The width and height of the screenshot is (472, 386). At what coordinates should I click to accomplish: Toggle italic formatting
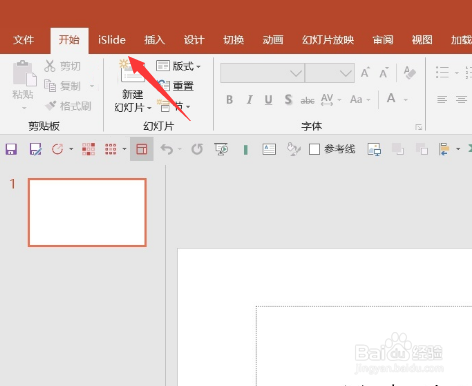pos(249,99)
